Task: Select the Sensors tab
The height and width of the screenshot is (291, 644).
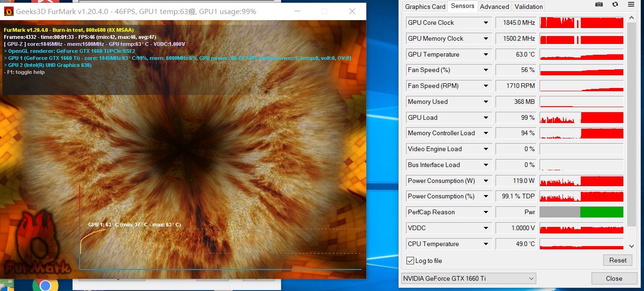Action: click(463, 6)
